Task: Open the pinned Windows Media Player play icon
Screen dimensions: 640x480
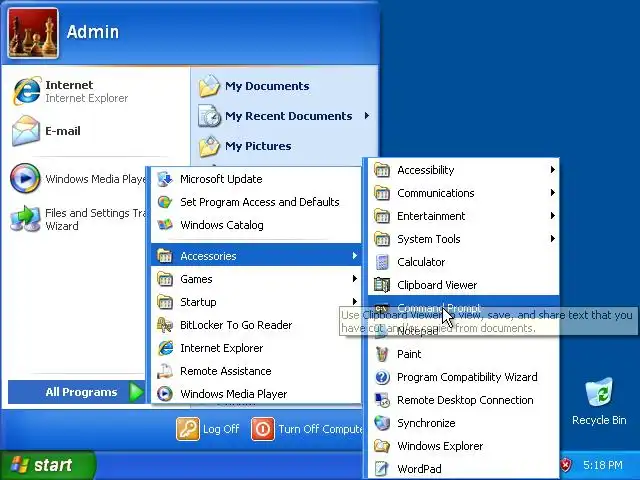Action: click(x=25, y=178)
